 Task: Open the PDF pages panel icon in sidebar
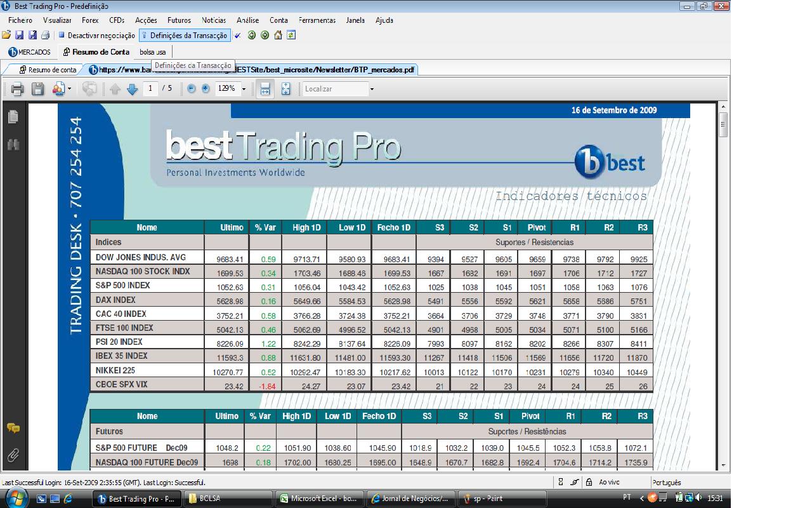pos(13,117)
